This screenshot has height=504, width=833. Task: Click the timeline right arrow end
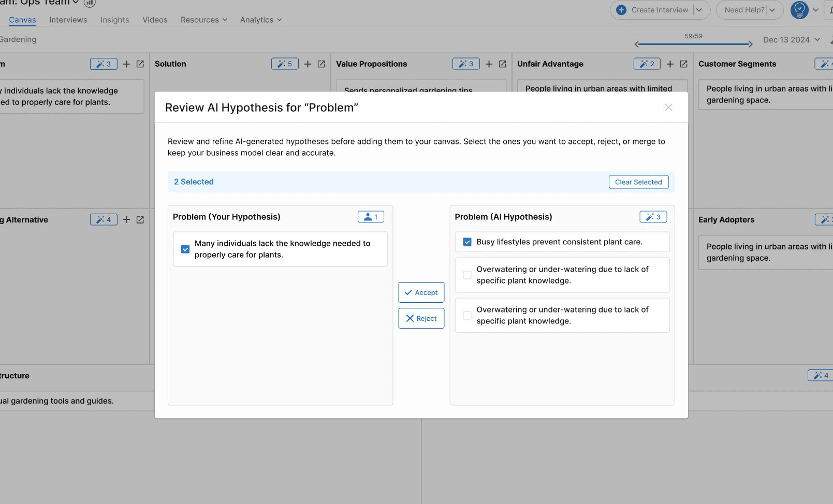750,44
